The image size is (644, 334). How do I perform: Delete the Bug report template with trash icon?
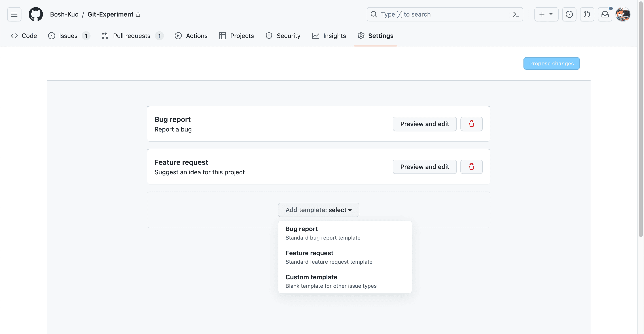[472, 124]
